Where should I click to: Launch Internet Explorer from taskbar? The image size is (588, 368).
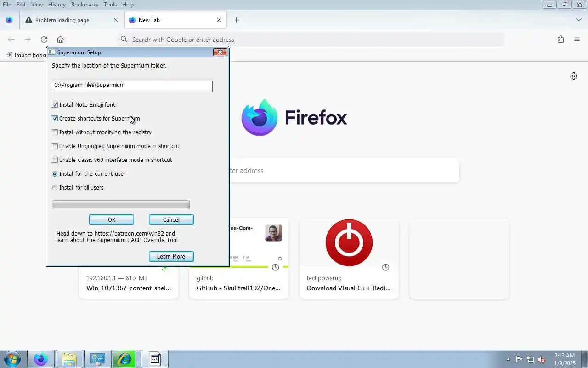124,359
